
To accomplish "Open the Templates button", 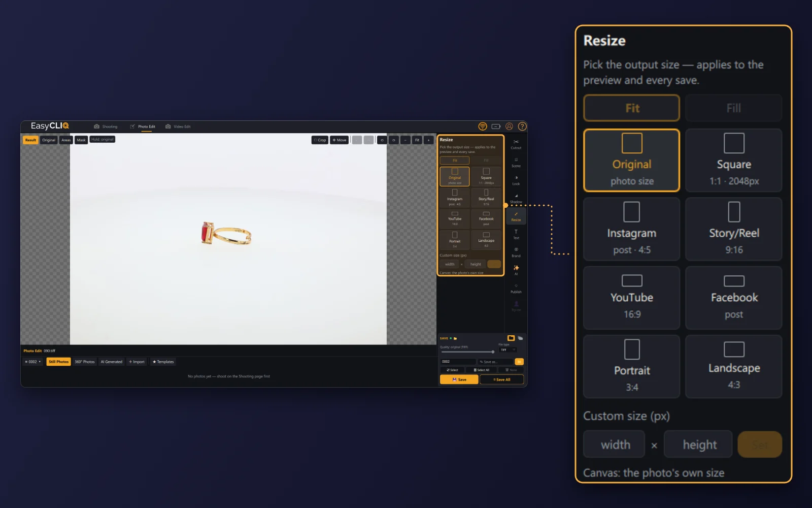I will coord(163,362).
